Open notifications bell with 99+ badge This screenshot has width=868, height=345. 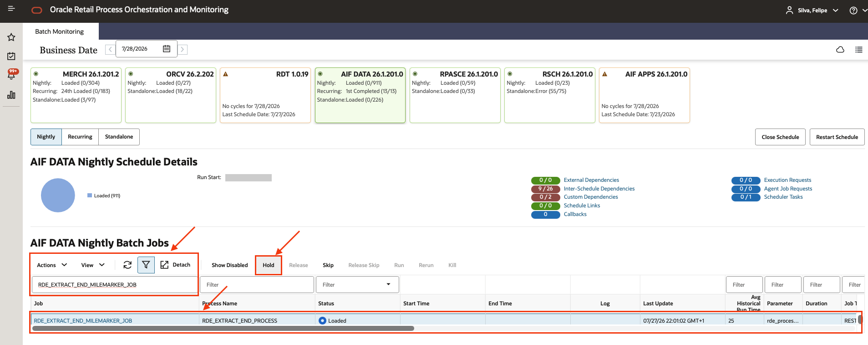12,74
